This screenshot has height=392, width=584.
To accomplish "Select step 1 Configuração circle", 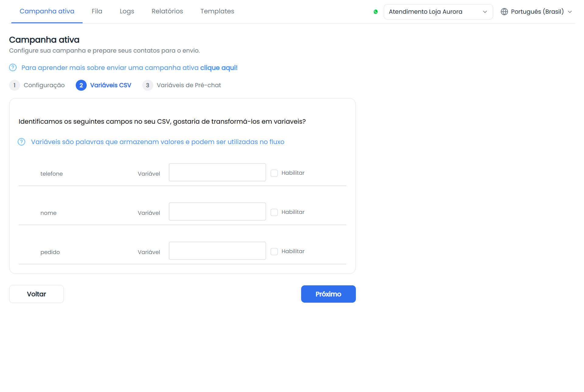I will point(14,85).
